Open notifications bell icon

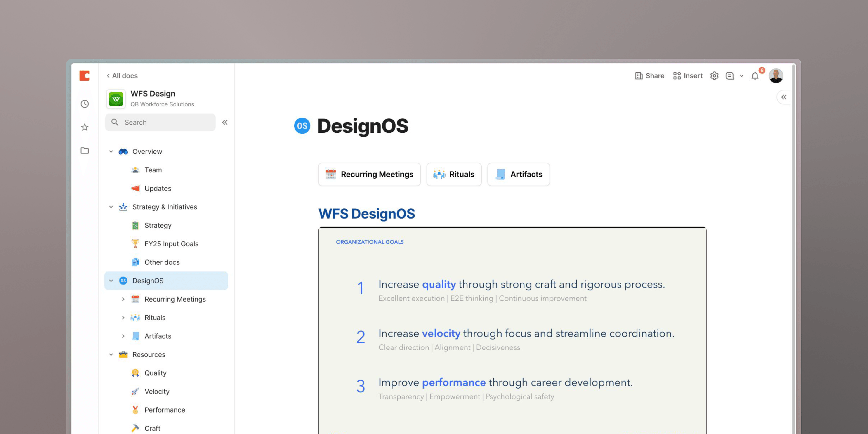tap(755, 76)
